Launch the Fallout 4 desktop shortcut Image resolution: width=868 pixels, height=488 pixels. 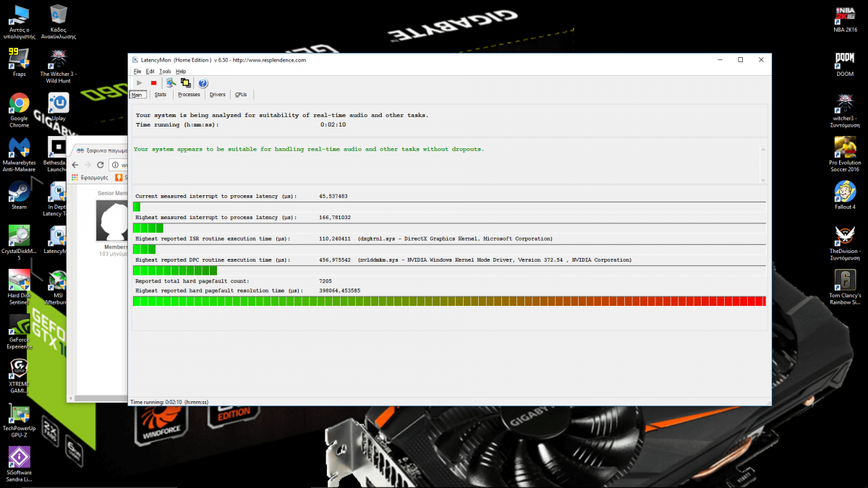(845, 195)
